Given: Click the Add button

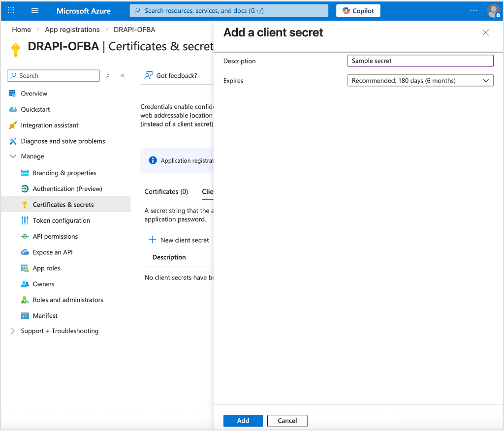Looking at the screenshot, I should pyautogui.click(x=243, y=421).
